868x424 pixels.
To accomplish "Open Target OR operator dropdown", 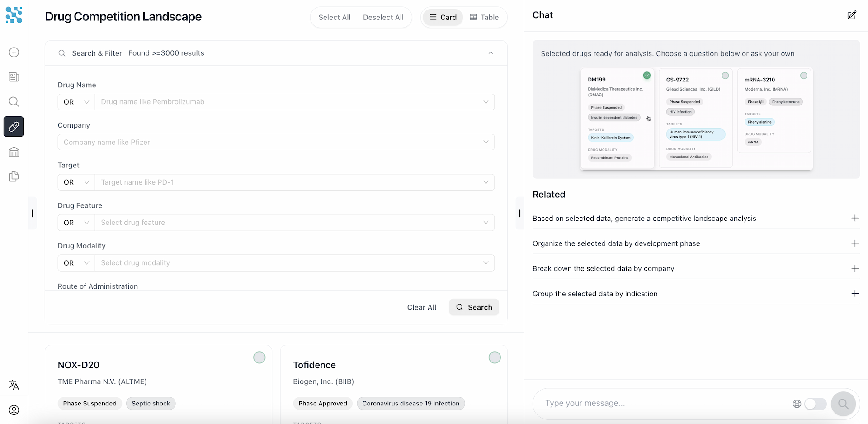I will [76, 182].
